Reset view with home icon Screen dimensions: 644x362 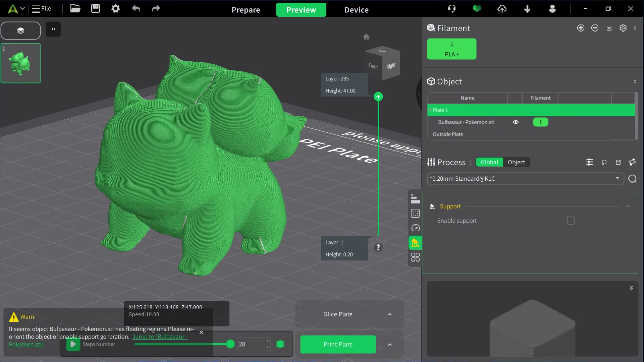pos(366,37)
